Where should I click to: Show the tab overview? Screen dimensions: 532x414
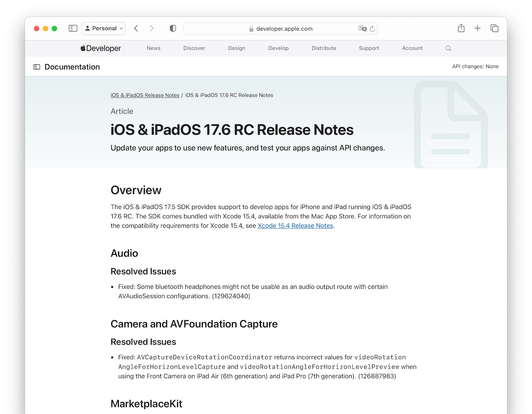(x=494, y=28)
